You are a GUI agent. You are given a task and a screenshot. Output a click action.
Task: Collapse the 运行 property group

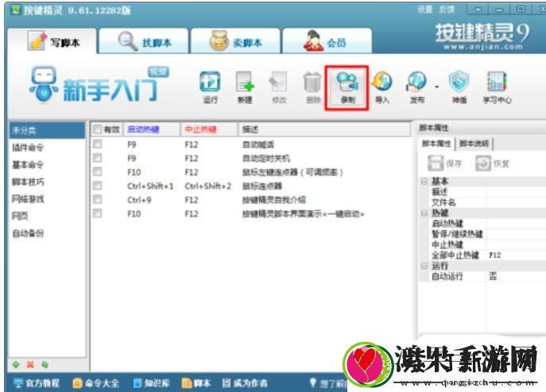click(424, 266)
